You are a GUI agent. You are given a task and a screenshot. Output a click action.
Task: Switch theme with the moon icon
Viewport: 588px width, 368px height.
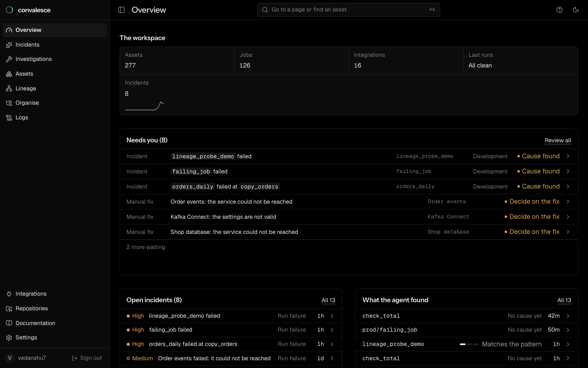pos(576,10)
